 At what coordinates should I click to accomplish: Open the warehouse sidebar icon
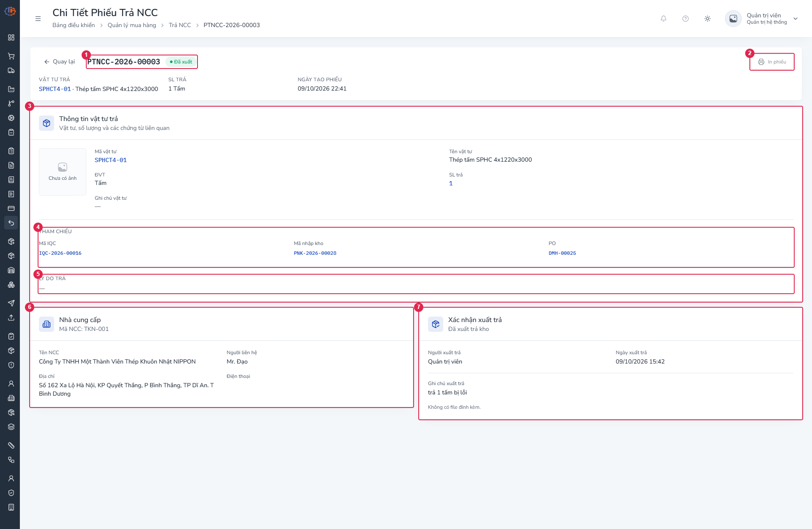(11, 270)
